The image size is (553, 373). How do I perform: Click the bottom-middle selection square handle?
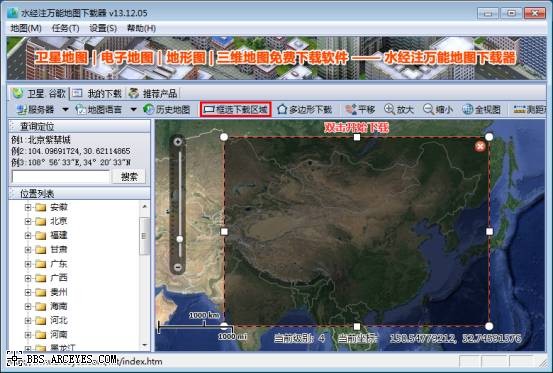pyautogui.click(x=357, y=326)
